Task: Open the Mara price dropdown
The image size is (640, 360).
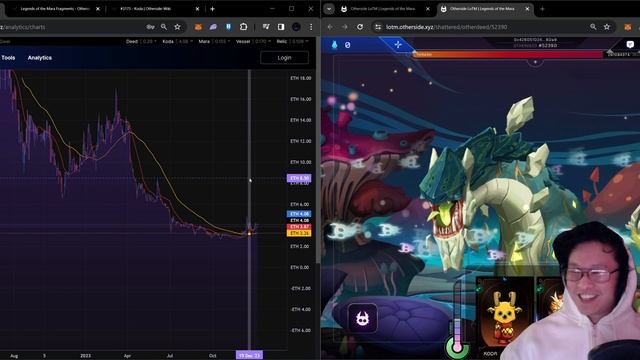Action: [214, 41]
